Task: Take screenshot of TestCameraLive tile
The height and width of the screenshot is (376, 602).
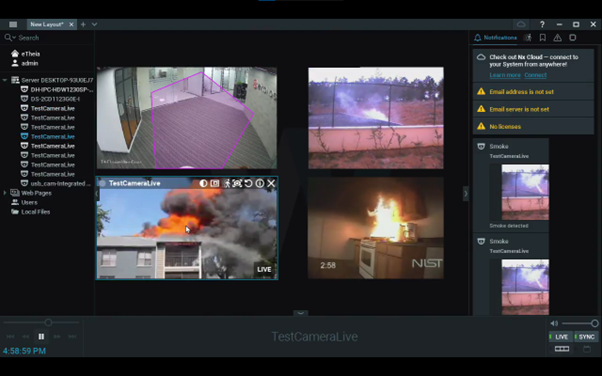Action: pyautogui.click(x=215, y=183)
